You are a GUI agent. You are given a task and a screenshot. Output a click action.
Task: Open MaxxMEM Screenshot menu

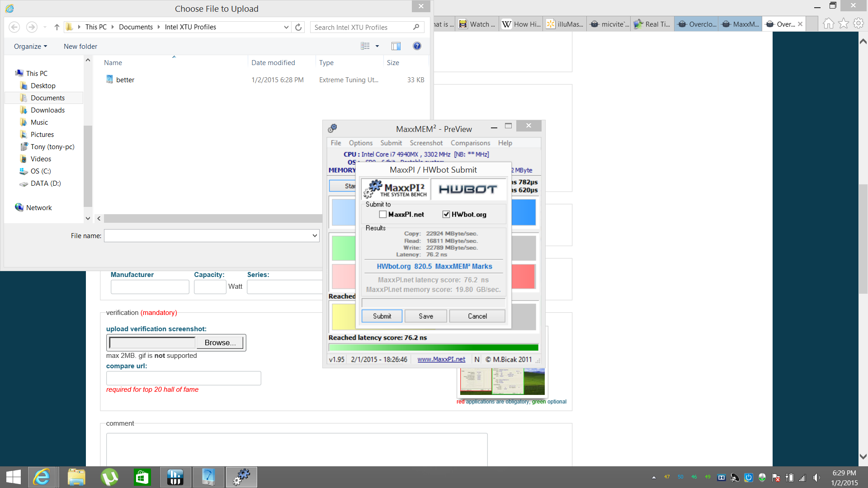tap(426, 143)
